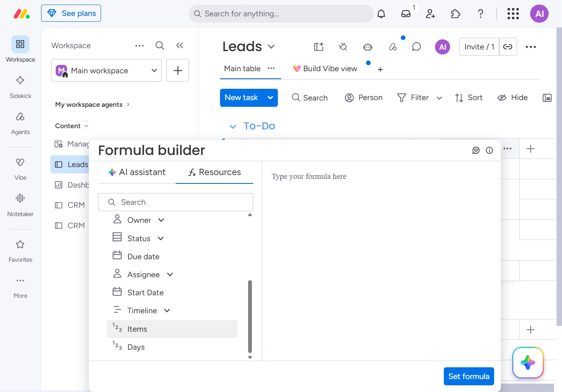Image resolution: width=562 pixels, height=392 pixels.
Task: Open the apps puzzle-piece icon
Action: [456, 14]
